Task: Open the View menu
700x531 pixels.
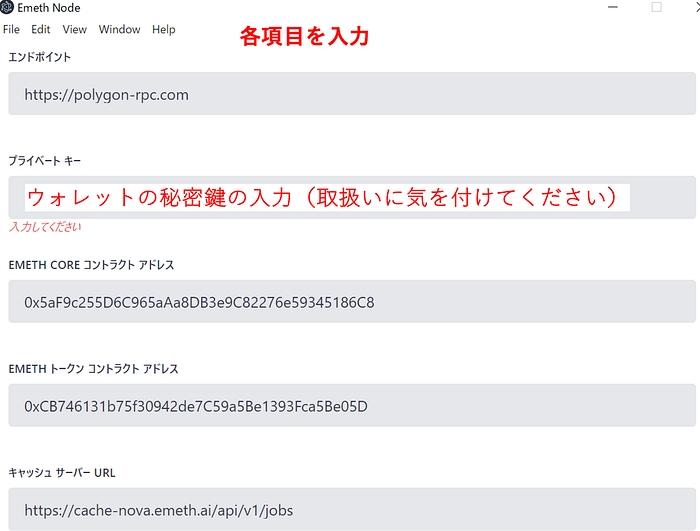Action: click(x=75, y=30)
